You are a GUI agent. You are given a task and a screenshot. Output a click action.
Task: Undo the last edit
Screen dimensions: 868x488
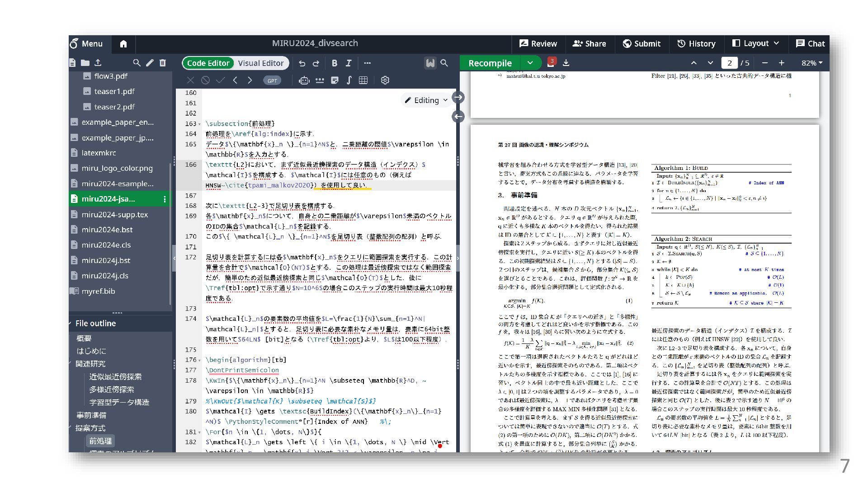pos(302,63)
